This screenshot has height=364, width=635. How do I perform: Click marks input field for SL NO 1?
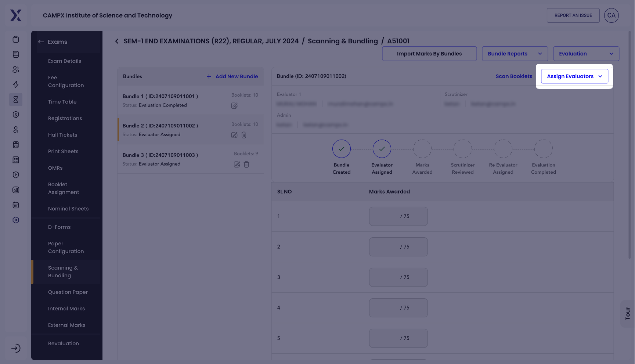[398, 216]
